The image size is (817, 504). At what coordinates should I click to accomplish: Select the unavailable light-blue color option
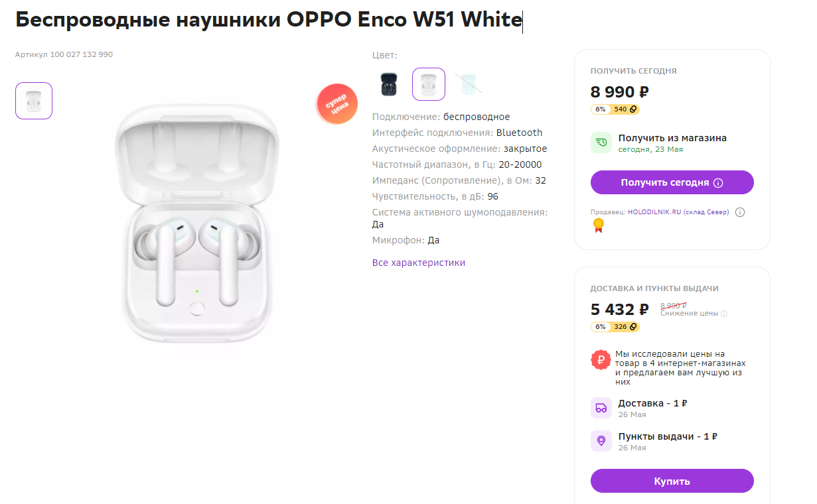tap(469, 84)
